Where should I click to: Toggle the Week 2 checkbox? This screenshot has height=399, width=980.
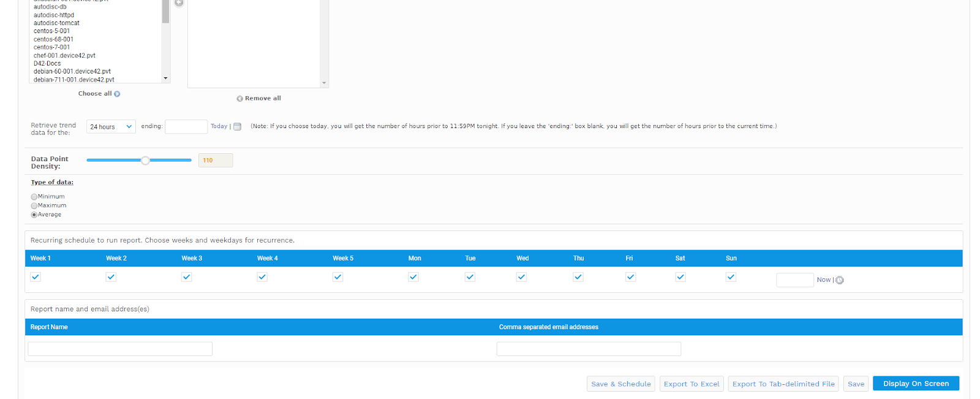pos(111,277)
